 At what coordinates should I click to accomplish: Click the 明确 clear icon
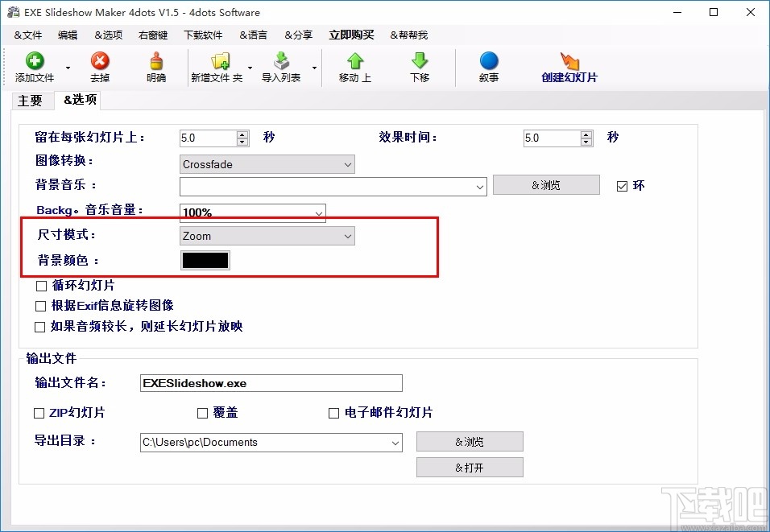155,66
